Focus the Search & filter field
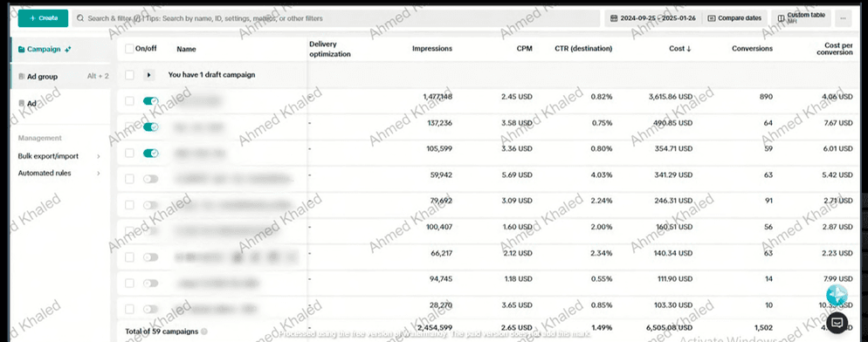The height and width of the screenshot is (342, 868). 336,18
